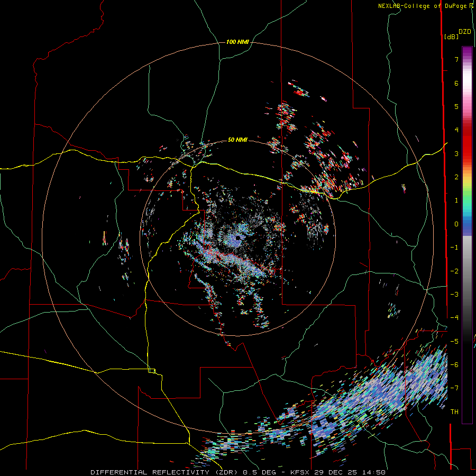Image resolution: width=476 pixels, height=476 pixels.
Task: Click the "DIFFERENTIAL REFLECTIVITY" caption words
Action: coord(150,472)
